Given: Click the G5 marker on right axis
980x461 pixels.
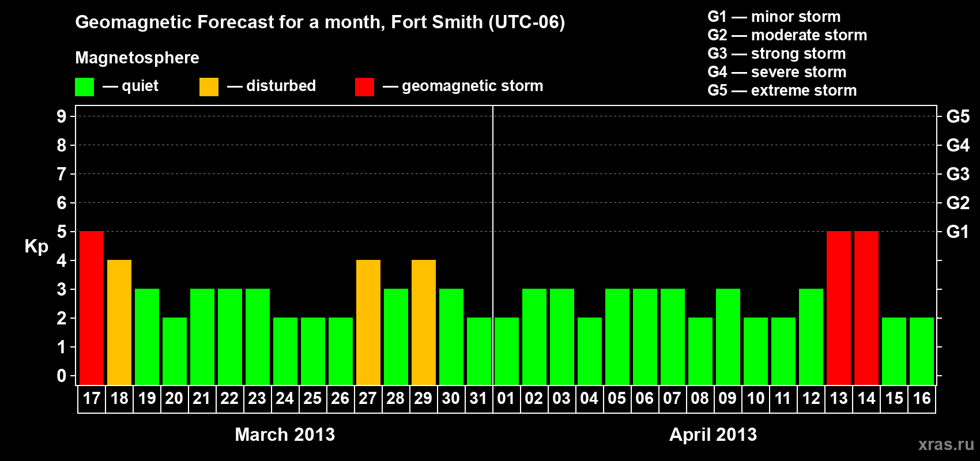Looking at the screenshot, I should coord(958,116).
